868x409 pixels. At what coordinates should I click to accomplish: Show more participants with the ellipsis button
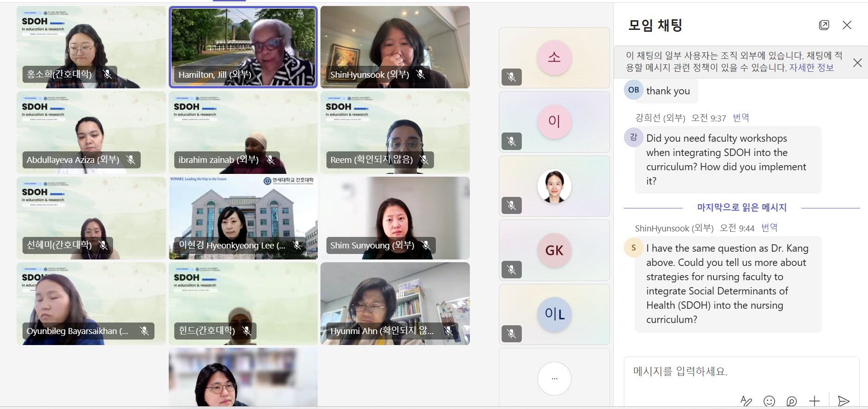point(554,378)
